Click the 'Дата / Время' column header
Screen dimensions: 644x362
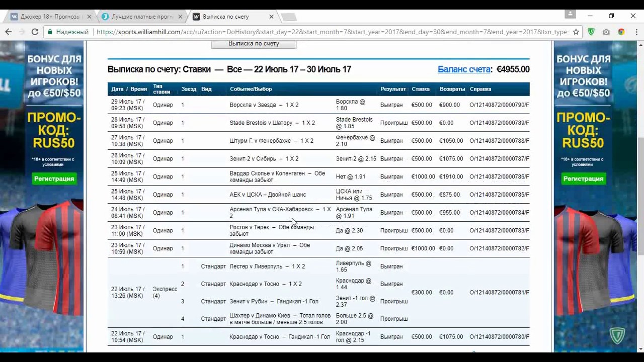coord(129,89)
